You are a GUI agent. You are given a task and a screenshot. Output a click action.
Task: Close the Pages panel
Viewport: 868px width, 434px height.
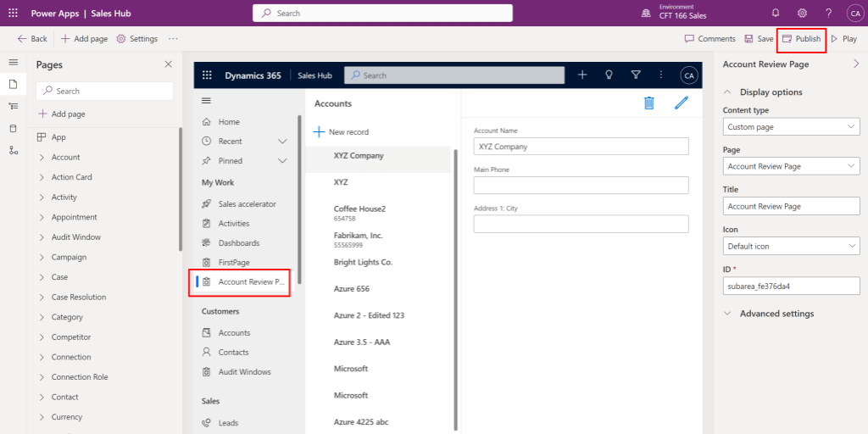[169, 64]
